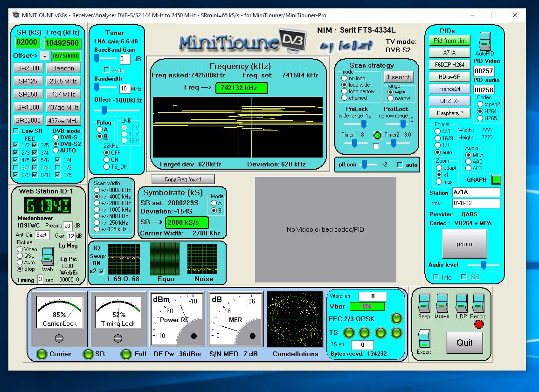This screenshot has height=392, width=539.
Task: Click the photo button
Action: click(x=464, y=244)
